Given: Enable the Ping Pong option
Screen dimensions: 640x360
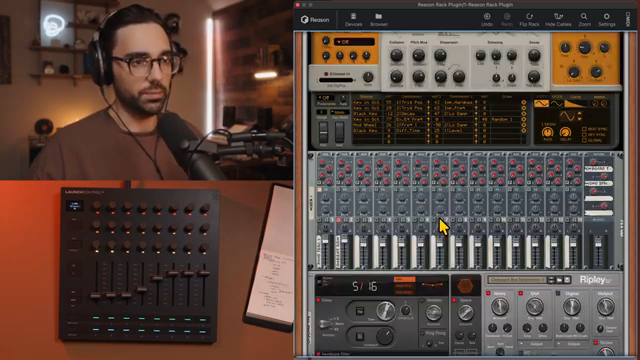Looking at the screenshot, I should tap(422, 333).
